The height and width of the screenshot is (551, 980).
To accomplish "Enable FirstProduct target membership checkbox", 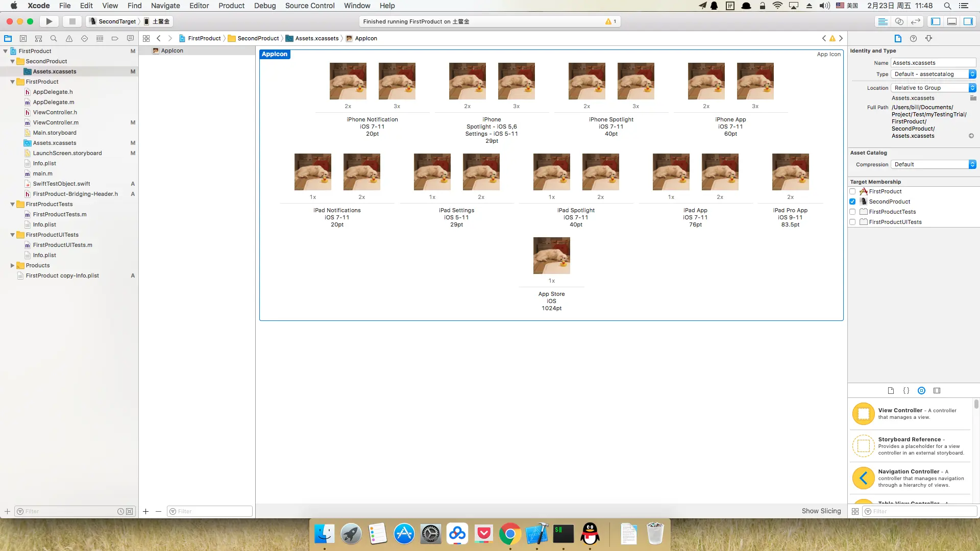I will [852, 191].
